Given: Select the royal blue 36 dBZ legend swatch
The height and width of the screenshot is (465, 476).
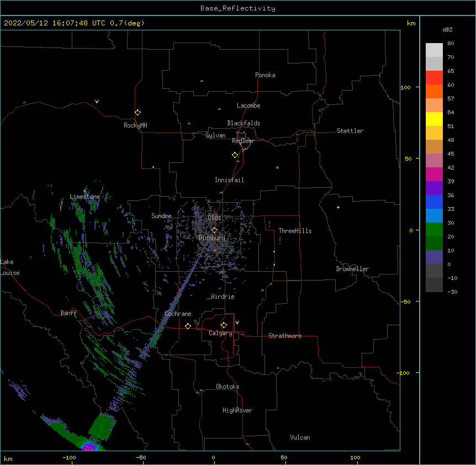Looking at the screenshot, I should [434, 202].
